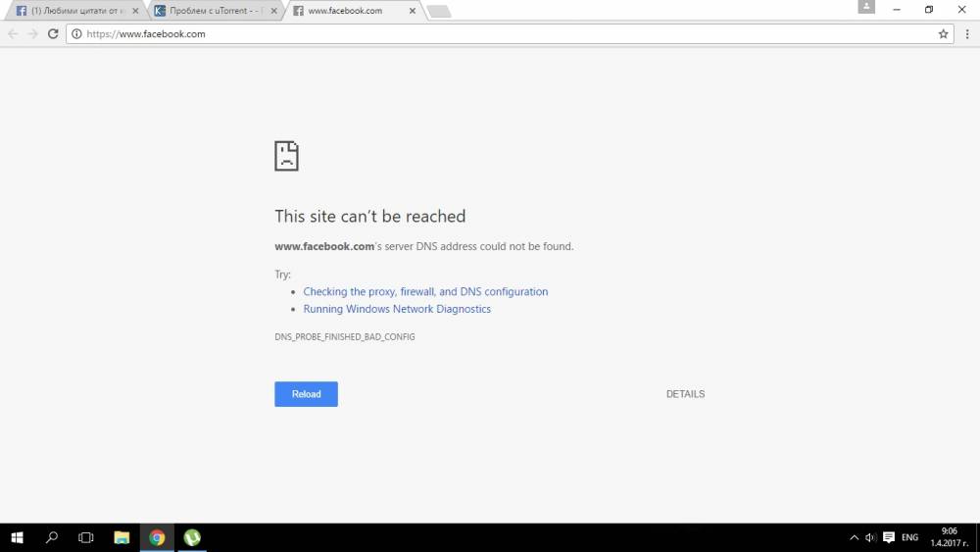
Task: Show hidden system tray icons
Action: [854, 537]
